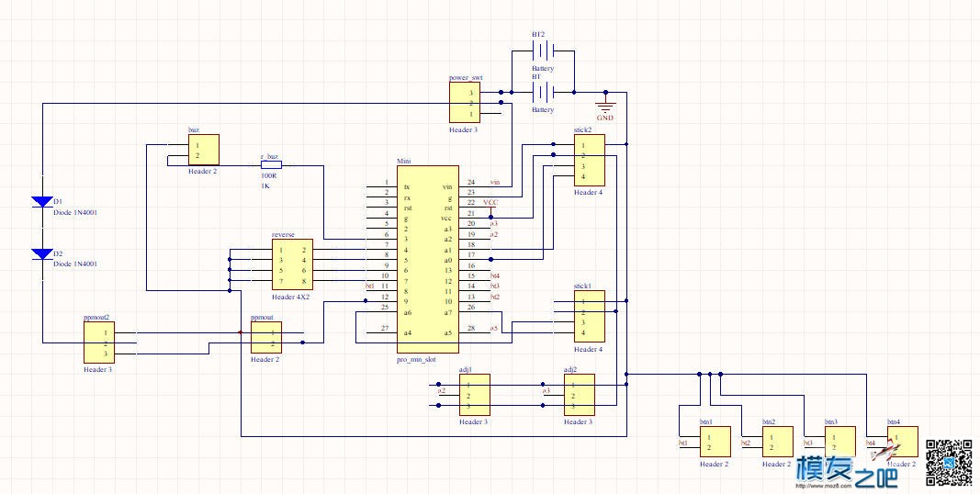Select the D2 diode symbol

[42, 254]
